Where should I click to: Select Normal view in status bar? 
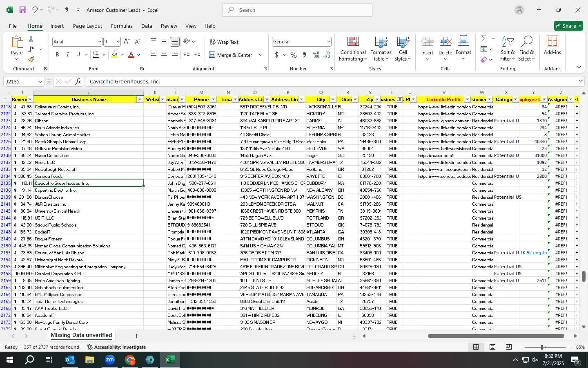(476, 347)
